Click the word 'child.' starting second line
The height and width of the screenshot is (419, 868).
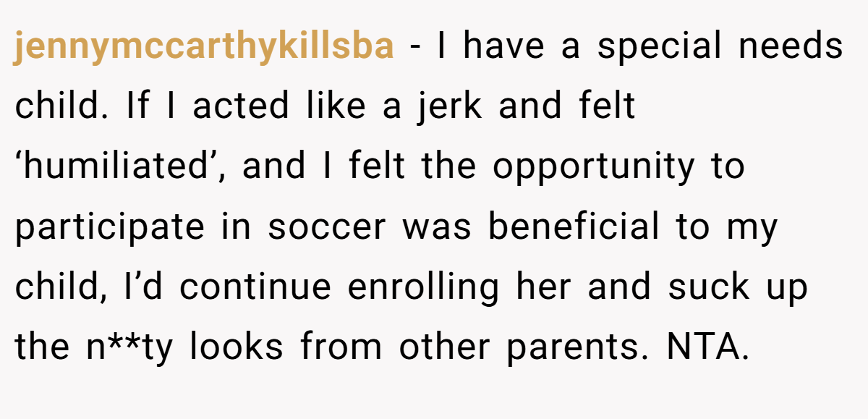click(x=62, y=106)
